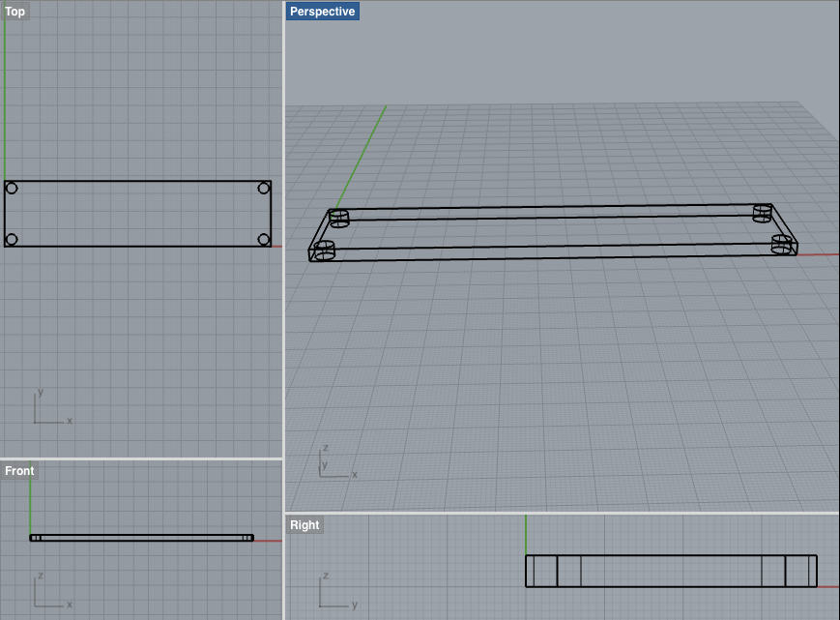Select the top-right hole circle in Top view
The height and width of the screenshot is (620, 840).
click(264, 188)
